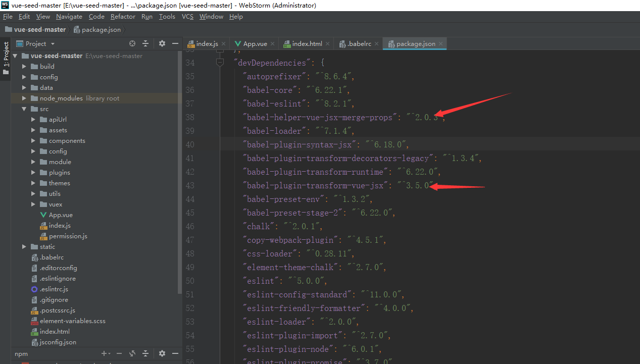Close the index.html editor tab

pyautogui.click(x=327, y=43)
